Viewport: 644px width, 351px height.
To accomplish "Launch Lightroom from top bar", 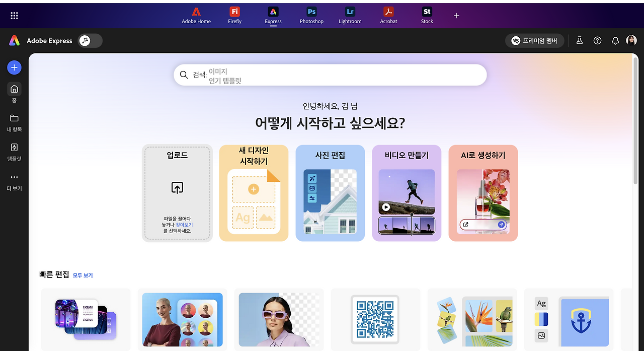I will click(x=350, y=15).
